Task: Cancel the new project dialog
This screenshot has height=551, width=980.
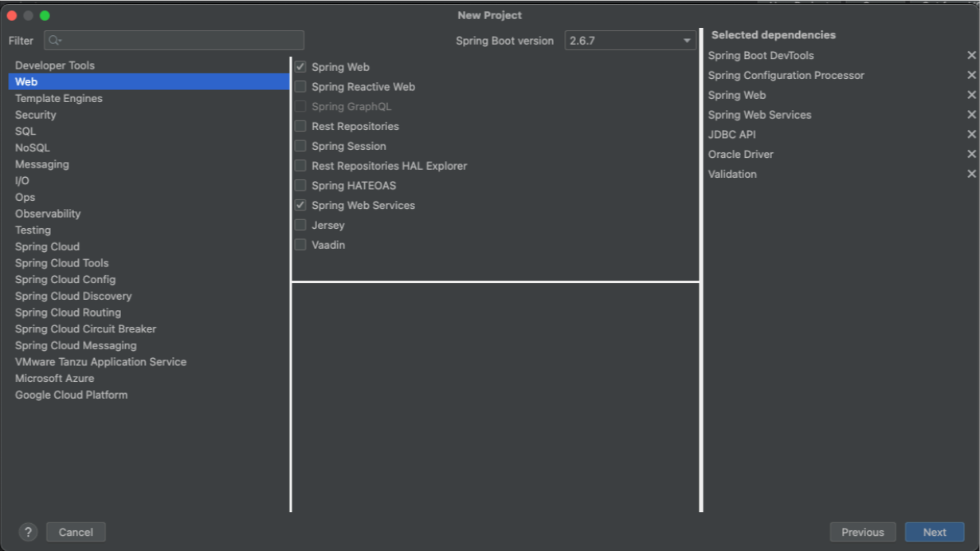Action: (76, 532)
